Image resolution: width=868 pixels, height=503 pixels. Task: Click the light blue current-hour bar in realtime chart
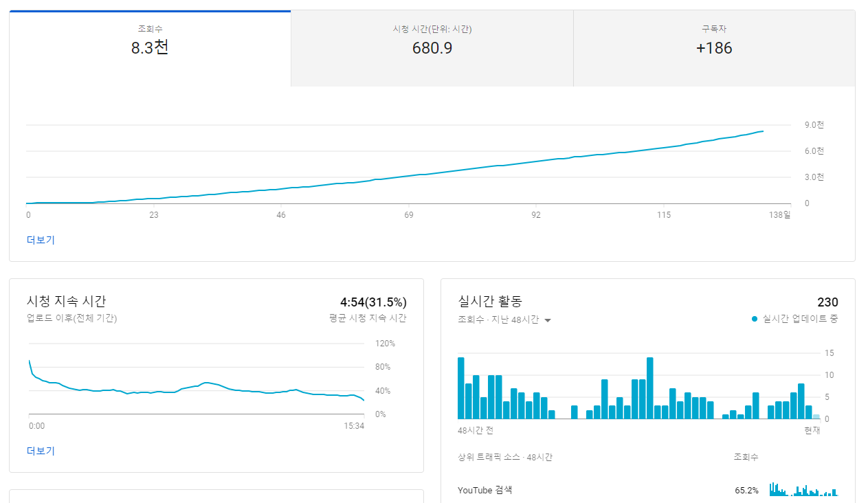pyautogui.click(x=816, y=416)
